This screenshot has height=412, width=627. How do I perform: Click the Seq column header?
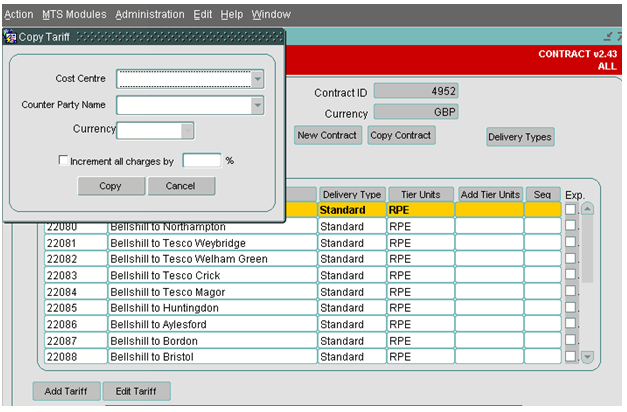click(x=542, y=194)
